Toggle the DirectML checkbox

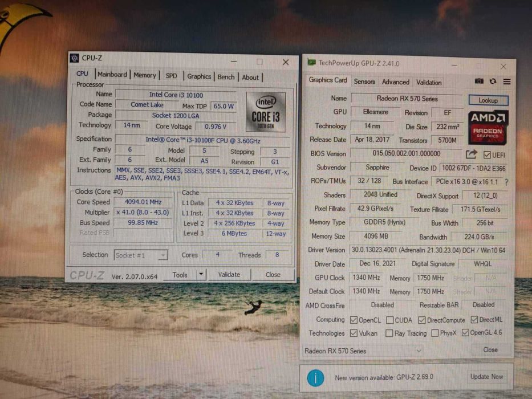click(x=474, y=320)
